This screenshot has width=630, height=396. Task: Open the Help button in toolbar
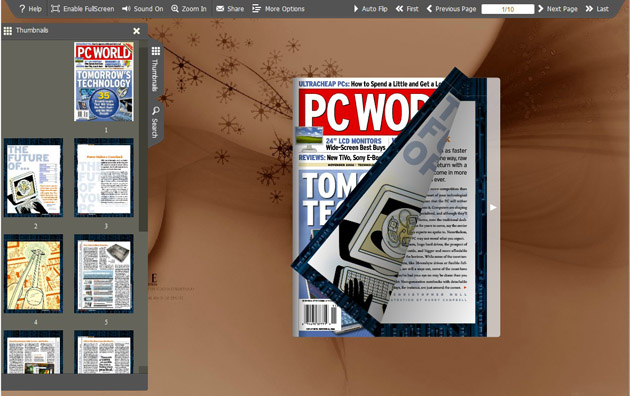pos(30,8)
